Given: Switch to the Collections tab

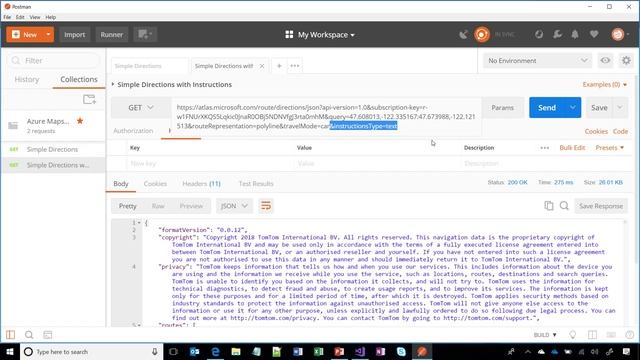Looking at the screenshot, I should point(79,79).
